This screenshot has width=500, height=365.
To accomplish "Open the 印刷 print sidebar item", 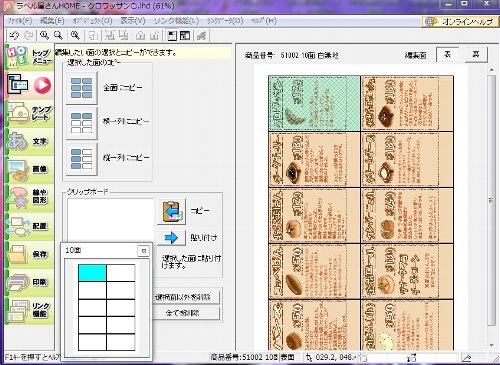I will pyautogui.click(x=29, y=282).
